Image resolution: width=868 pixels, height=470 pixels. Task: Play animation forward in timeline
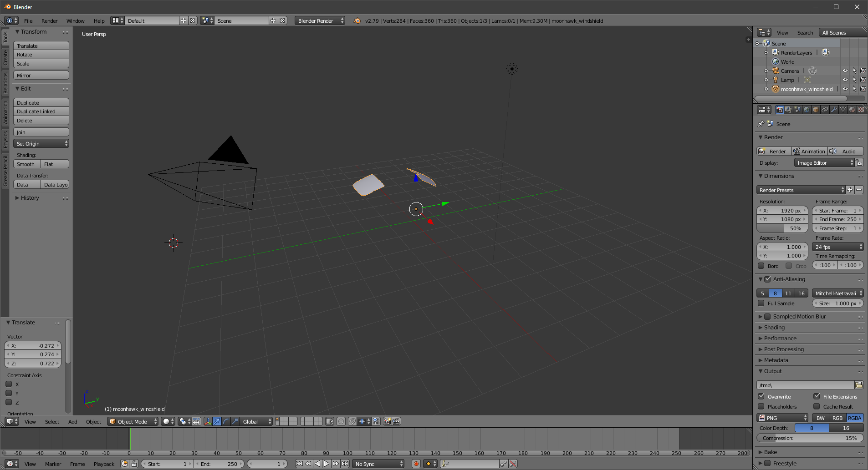click(x=327, y=464)
